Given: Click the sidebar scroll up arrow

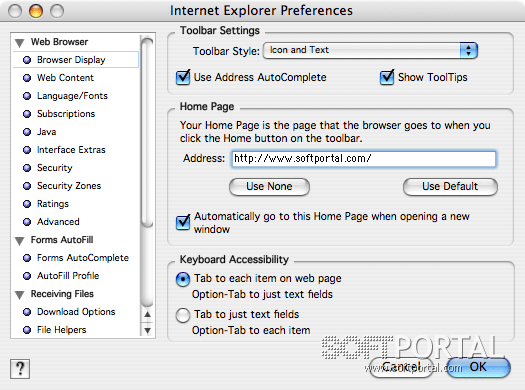Looking at the screenshot, I should (147, 315).
